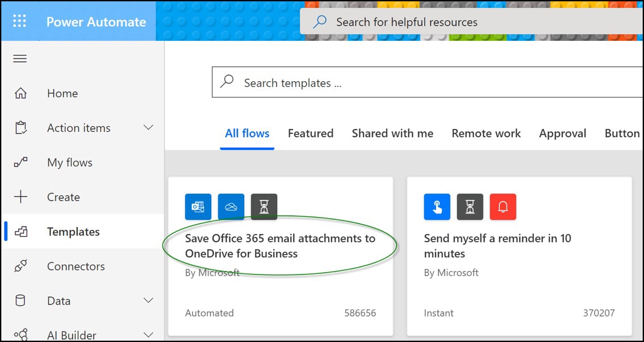Click the Search templates input field
The height and width of the screenshot is (342, 644).
click(428, 82)
